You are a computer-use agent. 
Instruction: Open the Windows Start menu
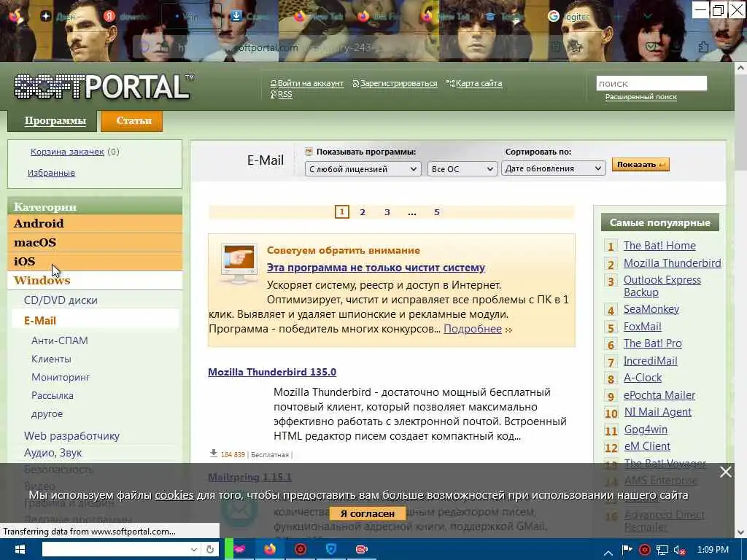pyautogui.click(x=19, y=550)
